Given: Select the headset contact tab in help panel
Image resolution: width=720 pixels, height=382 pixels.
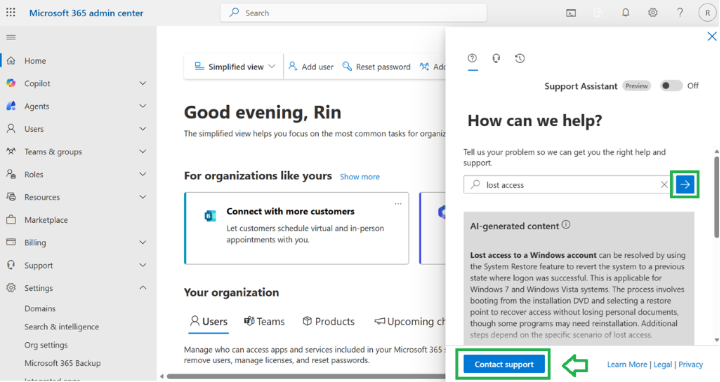Looking at the screenshot, I should pyautogui.click(x=496, y=58).
